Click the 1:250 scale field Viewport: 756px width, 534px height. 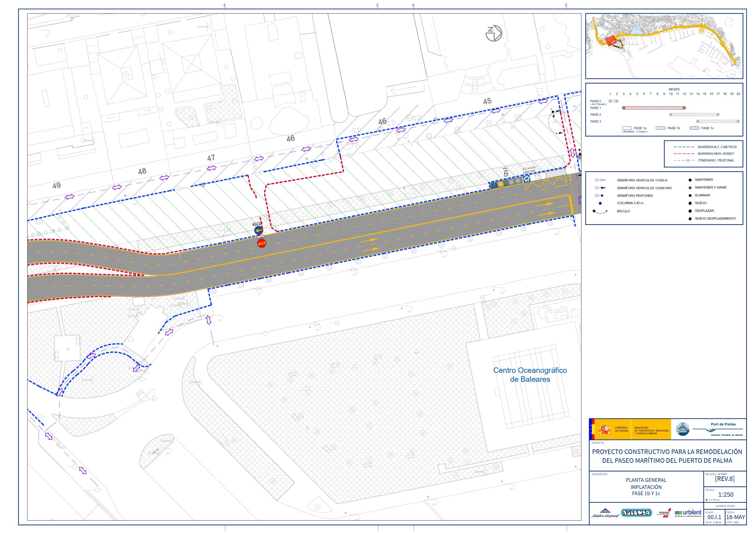click(726, 494)
